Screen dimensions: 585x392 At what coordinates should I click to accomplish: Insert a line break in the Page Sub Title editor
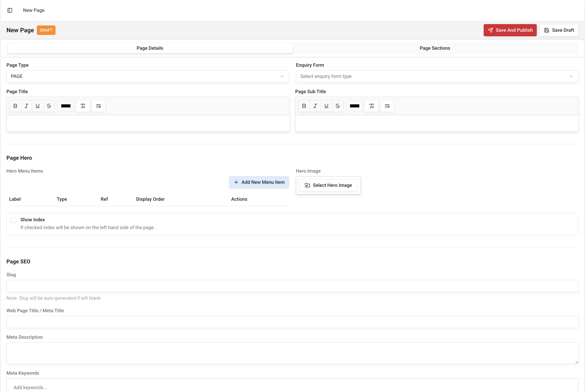tap(387, 106)
